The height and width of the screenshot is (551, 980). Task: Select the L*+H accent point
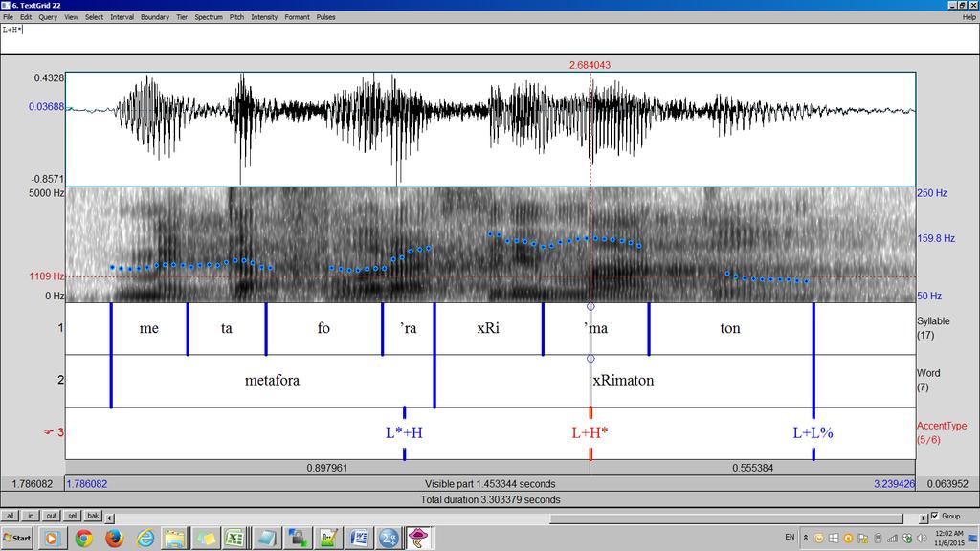tap(405, 433)
